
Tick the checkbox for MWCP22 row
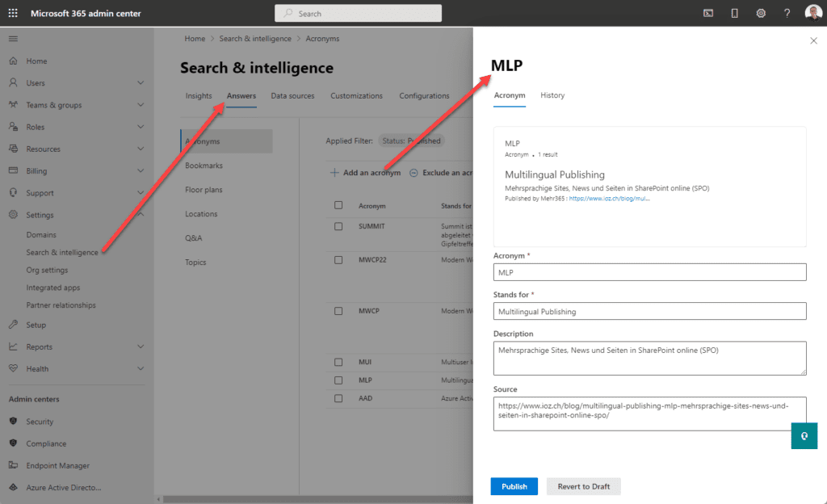(x=338, y=258)
